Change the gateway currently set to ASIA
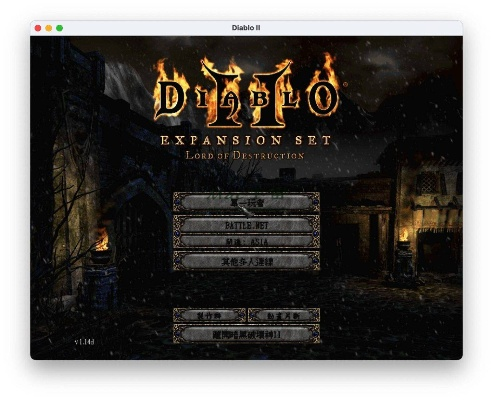The height and width of the screenshot is (400, 493). pos(246,242)
